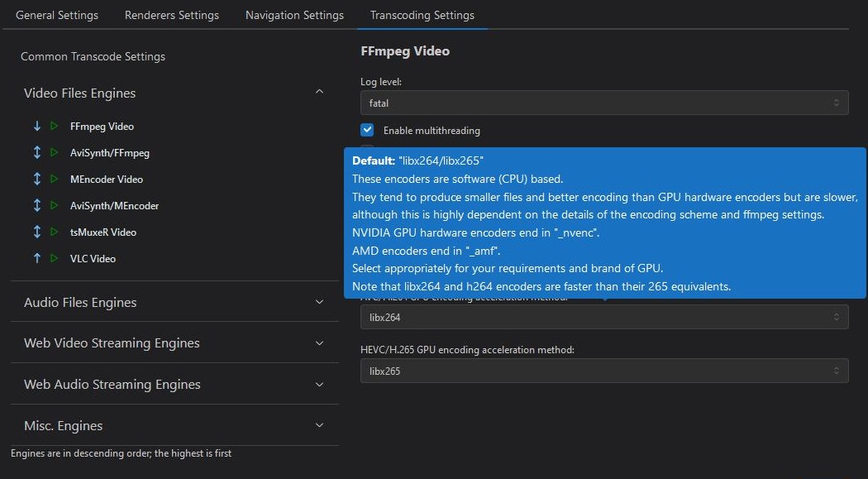Open the AVC/H.264 encoder dropdown showing libx264
Viewport: 868px width, 479px height.
pyautogui.click(x=604, y=318)
